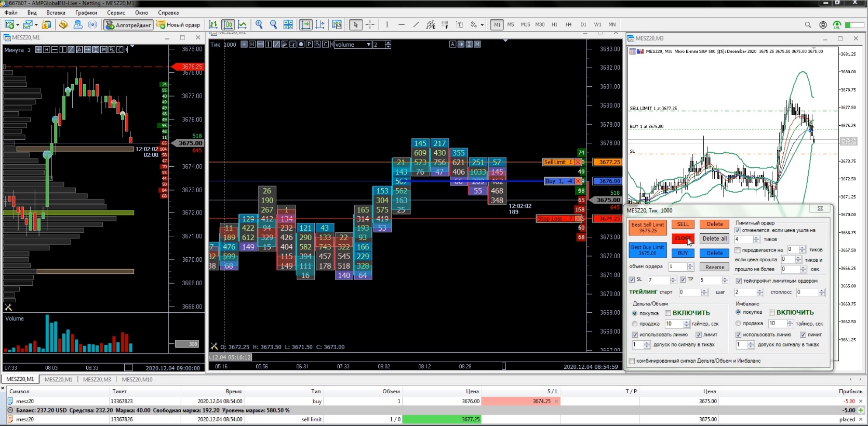Switch to line chart icon
The width and height of the screenshot is (868, 426).
(x=243, y=24)
